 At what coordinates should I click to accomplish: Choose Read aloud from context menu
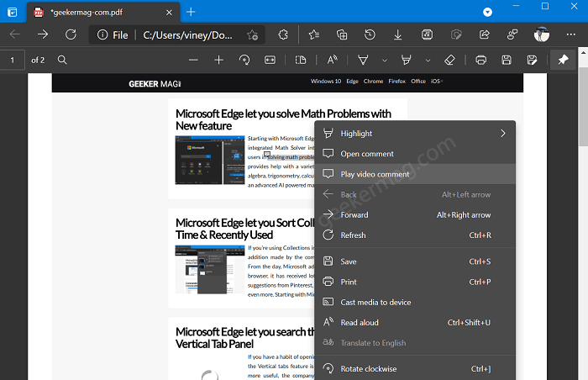[415, 322]
